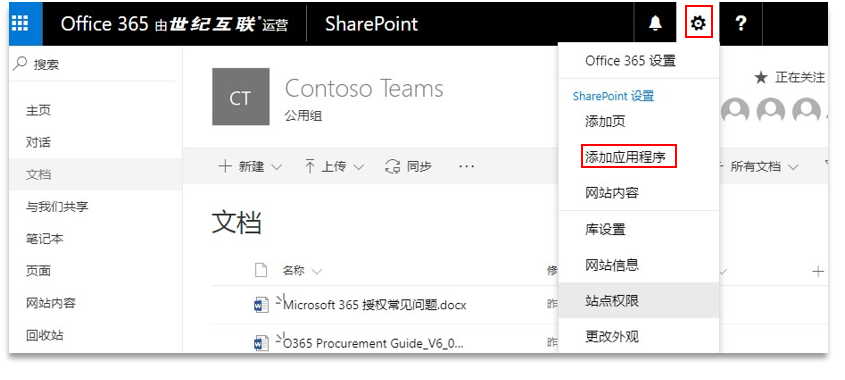Open the 所有文档 view dropdown

point(764,167)
